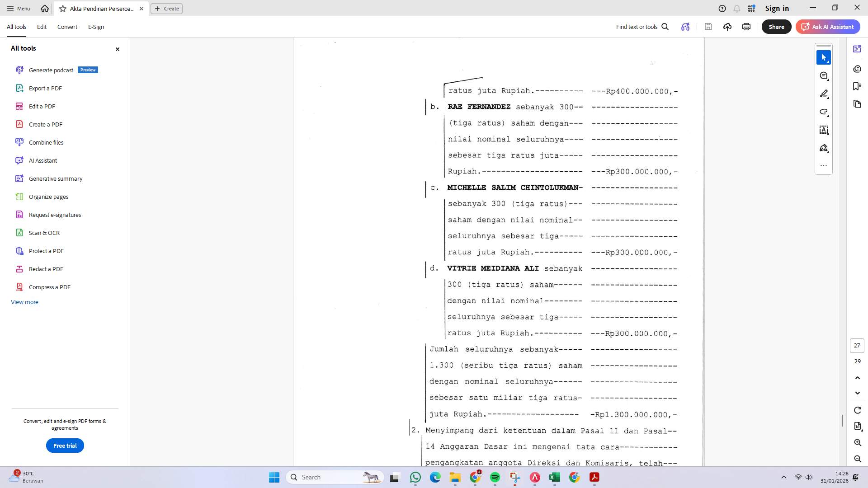The width and height of the screenshot is (868, 488).
Task: Adjust speaker volume in system tray
Action: tap(809, 477)
